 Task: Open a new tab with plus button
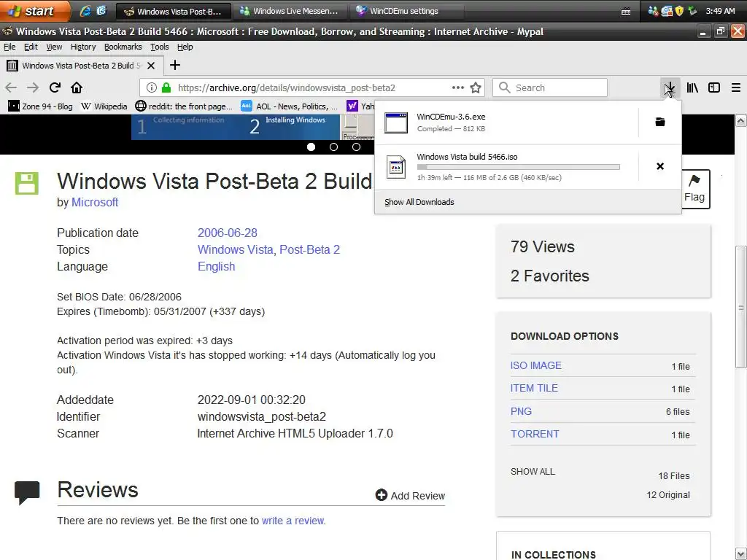tap(175, 65)
